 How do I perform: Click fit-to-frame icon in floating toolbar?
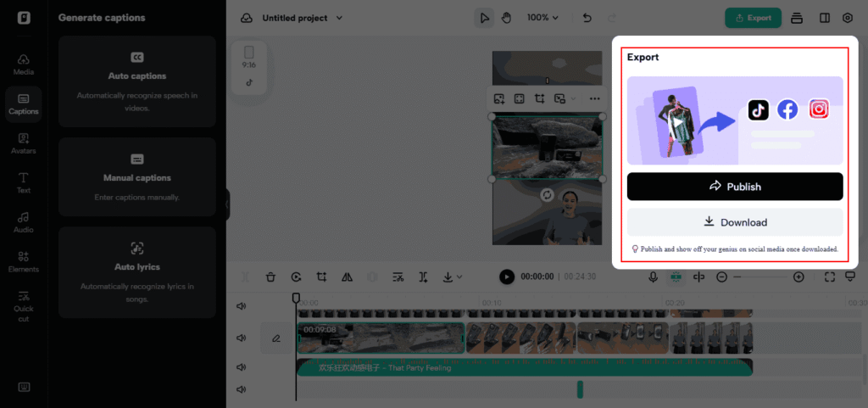pos(519,98)
